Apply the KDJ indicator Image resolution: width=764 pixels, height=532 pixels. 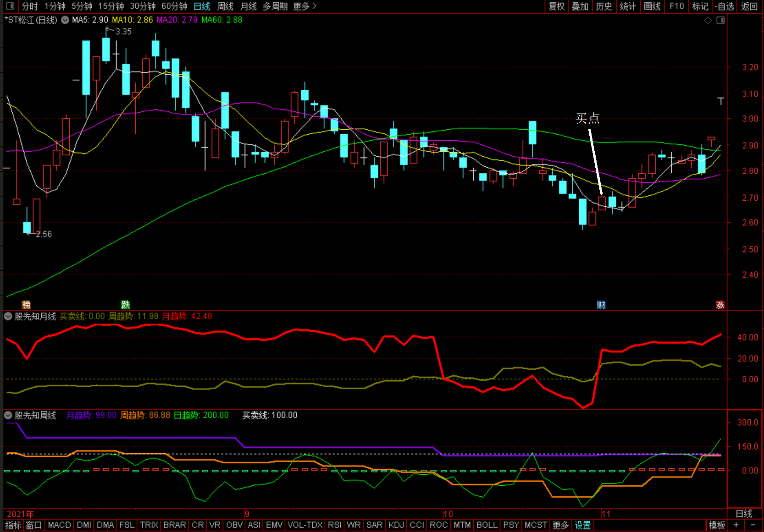click(x=396, y=525)
